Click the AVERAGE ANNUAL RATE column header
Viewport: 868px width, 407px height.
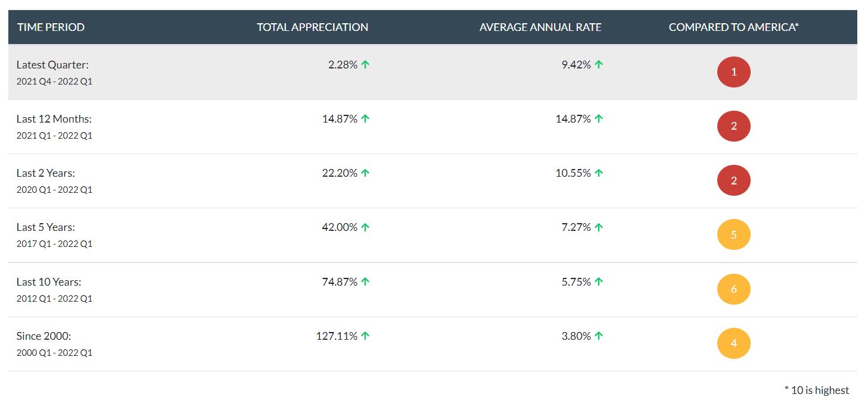tap(540, 27)
